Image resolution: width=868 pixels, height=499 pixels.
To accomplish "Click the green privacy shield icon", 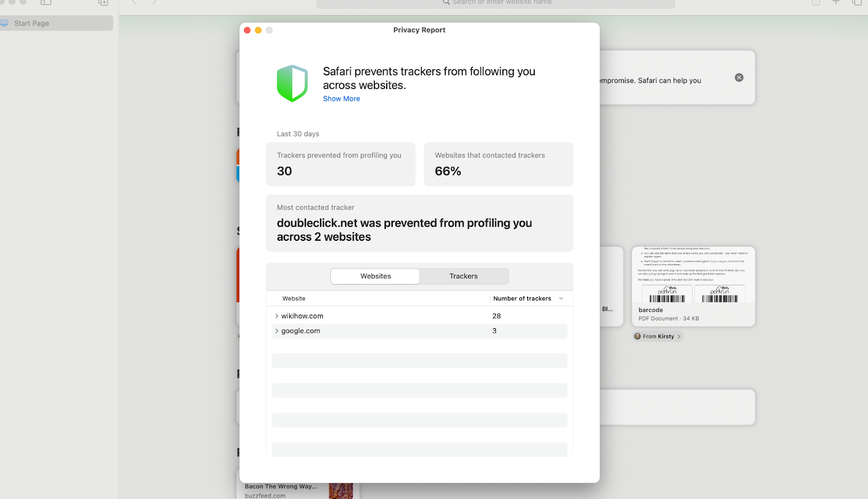I will (x=292, y=84).
